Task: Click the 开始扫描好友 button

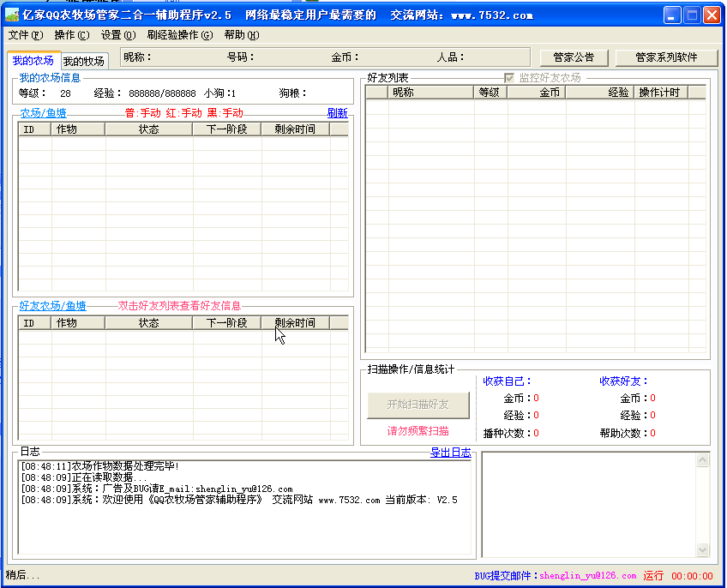Action: point(418,405)
